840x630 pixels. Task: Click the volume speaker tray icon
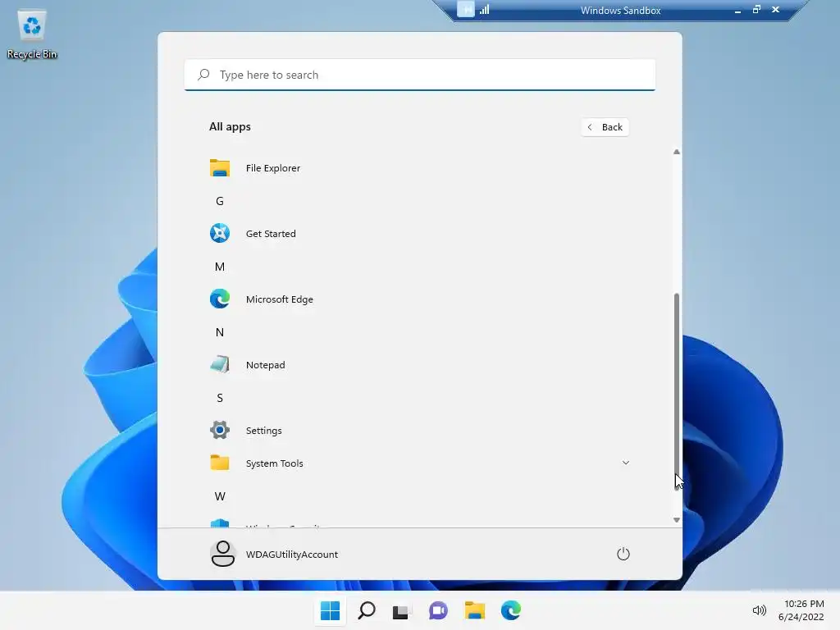(759, 610)
